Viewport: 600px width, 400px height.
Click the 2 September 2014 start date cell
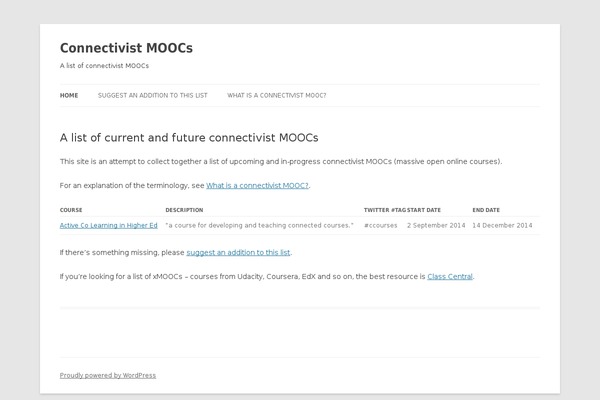tap(436, 225)
